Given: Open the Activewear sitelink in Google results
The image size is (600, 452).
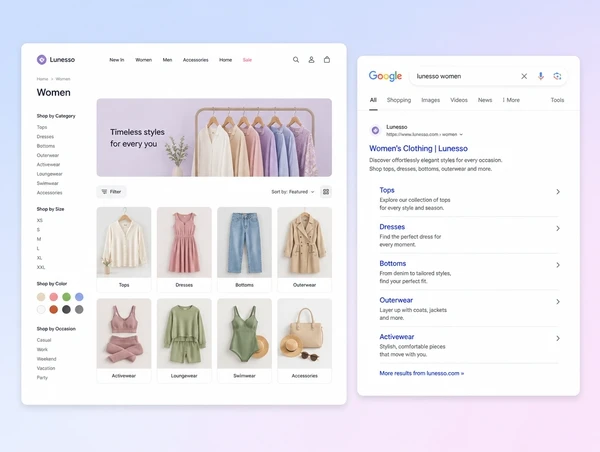Looking at the screenshot, I should (397, 337).
